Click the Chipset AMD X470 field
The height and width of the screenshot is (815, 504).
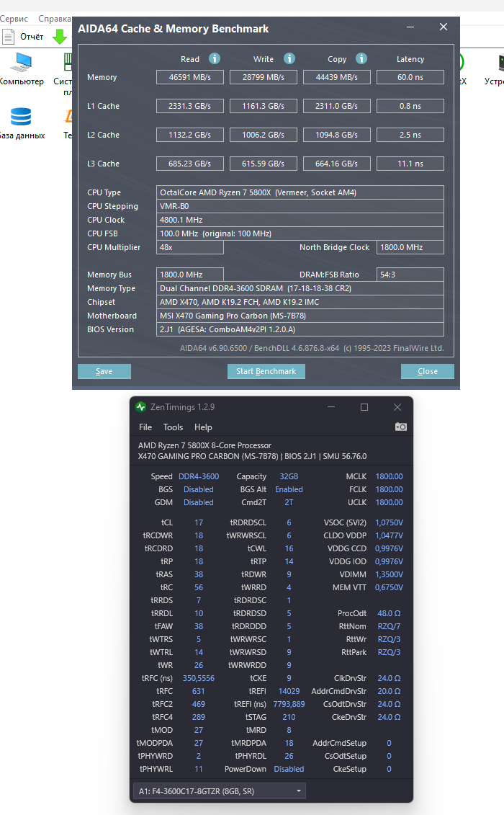click(300, 302)
